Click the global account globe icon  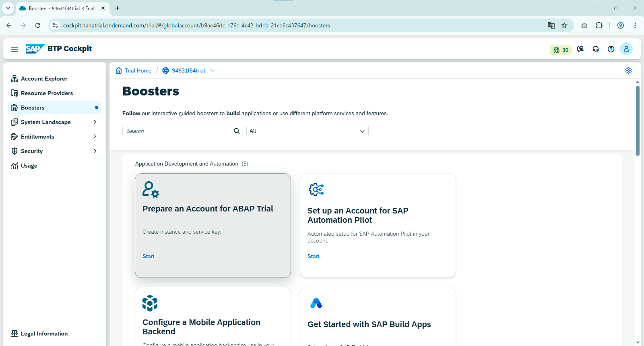[165, 70]
